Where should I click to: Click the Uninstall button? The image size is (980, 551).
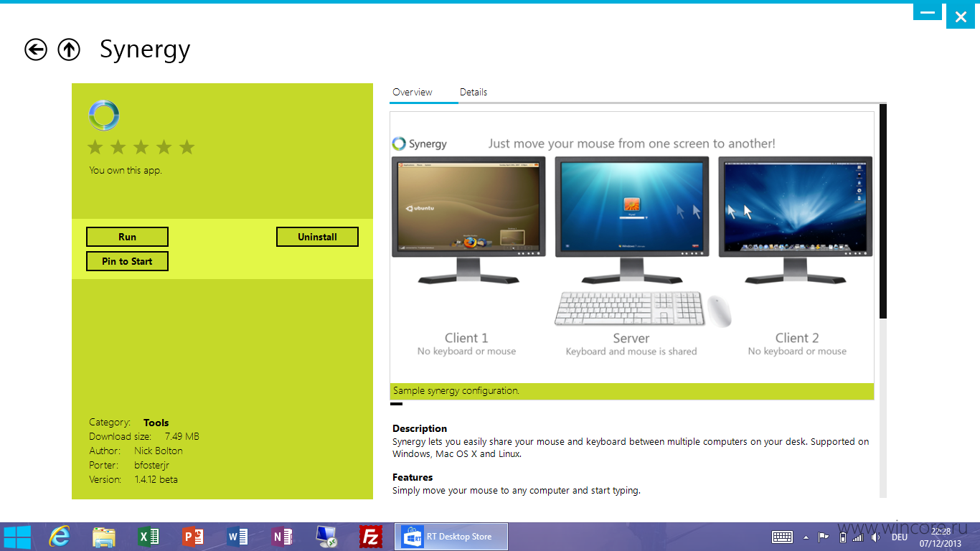[x=317, y=237]
